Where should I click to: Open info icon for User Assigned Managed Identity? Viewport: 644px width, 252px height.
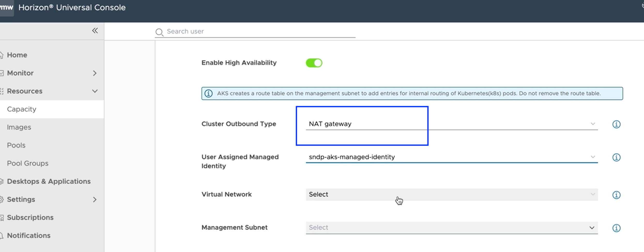pos(616,157)
